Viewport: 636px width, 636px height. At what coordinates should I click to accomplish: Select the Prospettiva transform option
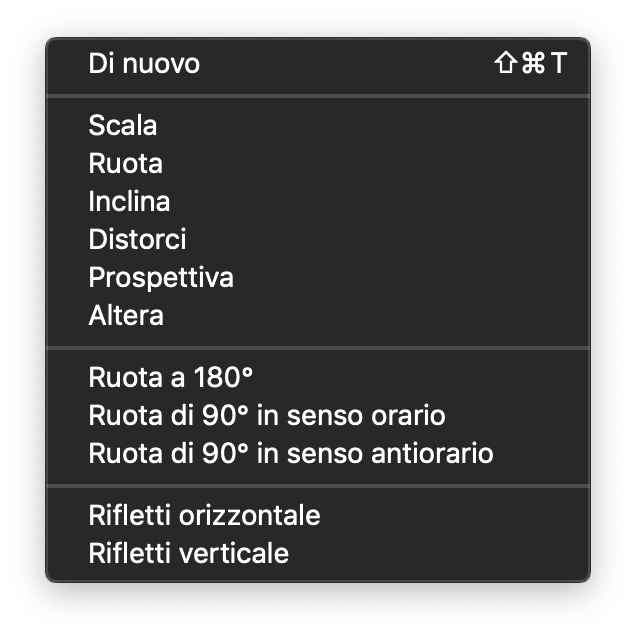coord(161,278)
